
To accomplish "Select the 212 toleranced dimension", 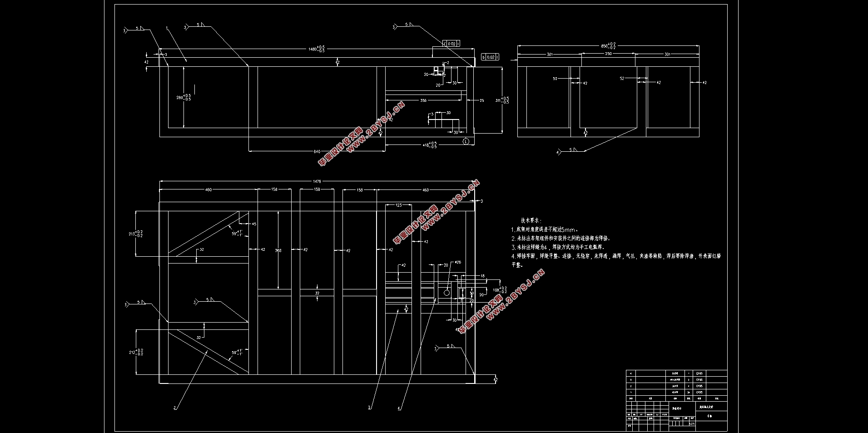I will (x=136, y=352).
